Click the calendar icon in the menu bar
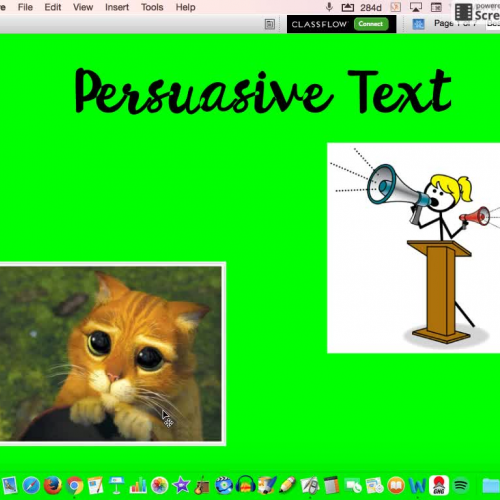This screenshot has height=500, width=500. pyautogui.click(x=436, y=7)
